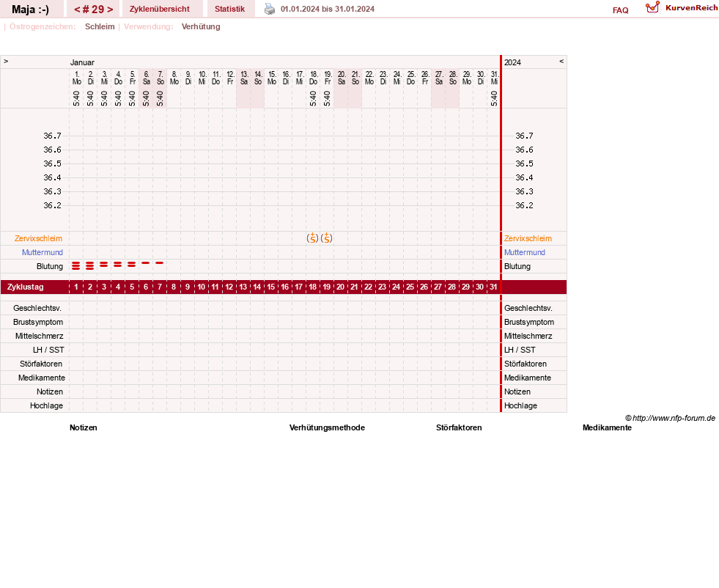Click the bold Notizen heading below chart

point(84,427)
